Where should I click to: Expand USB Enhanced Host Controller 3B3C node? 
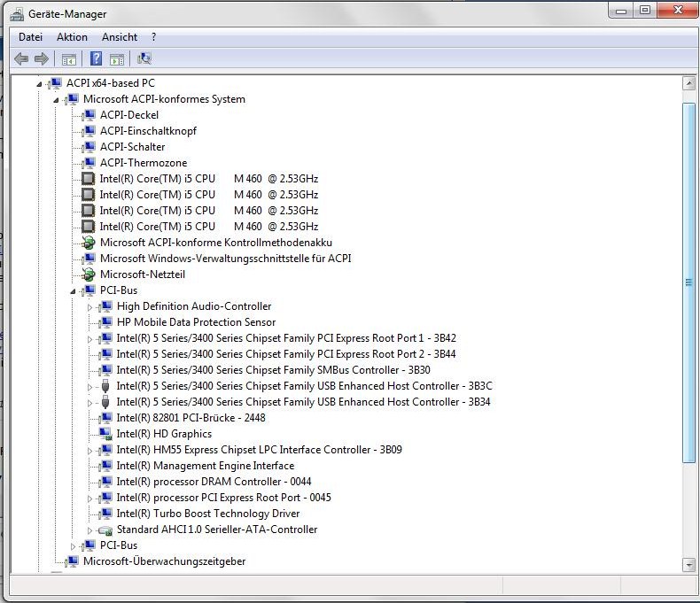click(x=89, y=387)
